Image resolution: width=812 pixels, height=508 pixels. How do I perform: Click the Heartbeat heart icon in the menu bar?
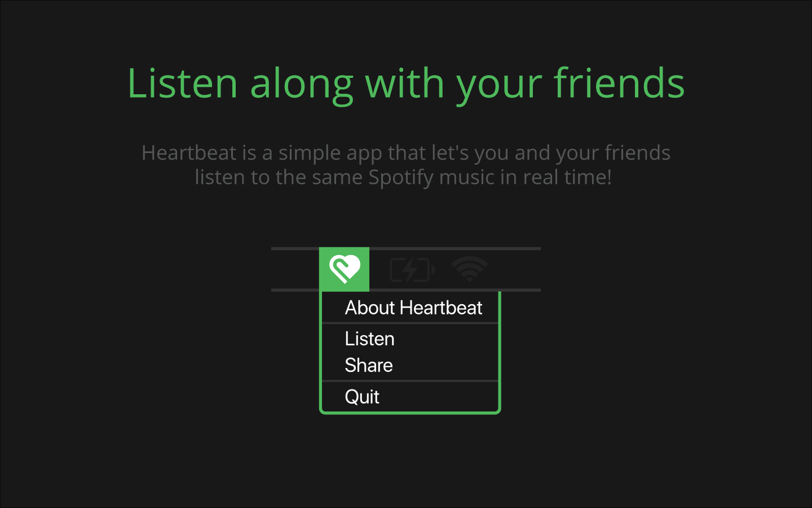pyautogui.click(x=345, y=269)
